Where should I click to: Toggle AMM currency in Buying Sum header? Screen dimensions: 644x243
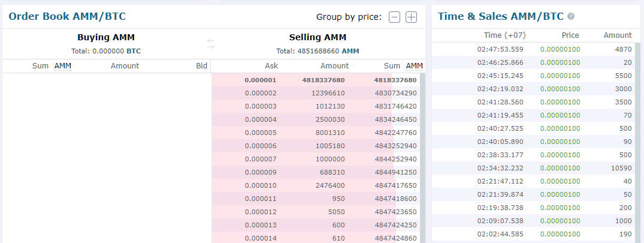coord(62,66)
